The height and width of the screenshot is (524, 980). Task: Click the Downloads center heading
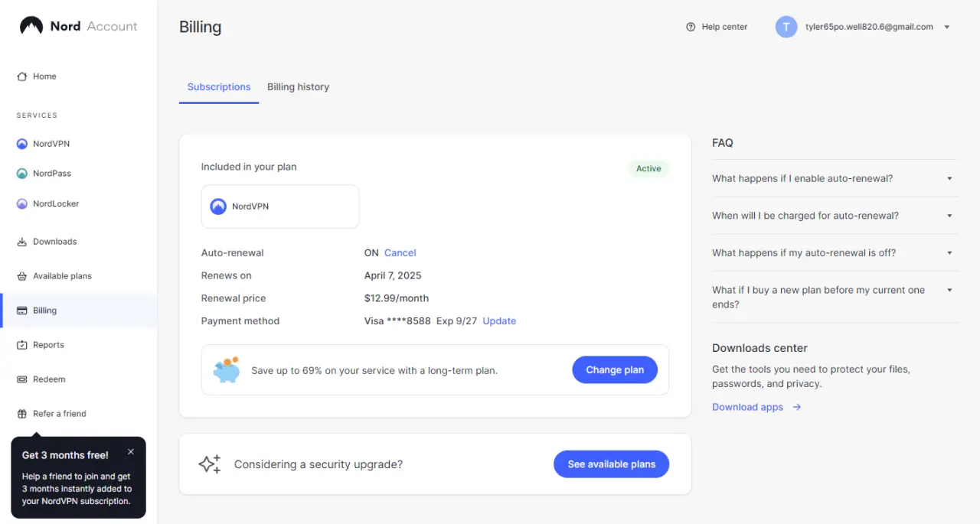point(759,348)
